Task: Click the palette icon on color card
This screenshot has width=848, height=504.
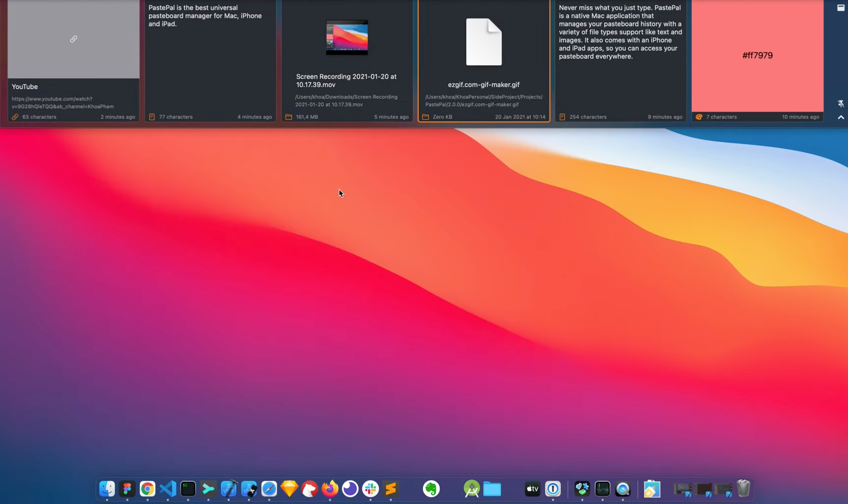Action: [x=699, y=117]
